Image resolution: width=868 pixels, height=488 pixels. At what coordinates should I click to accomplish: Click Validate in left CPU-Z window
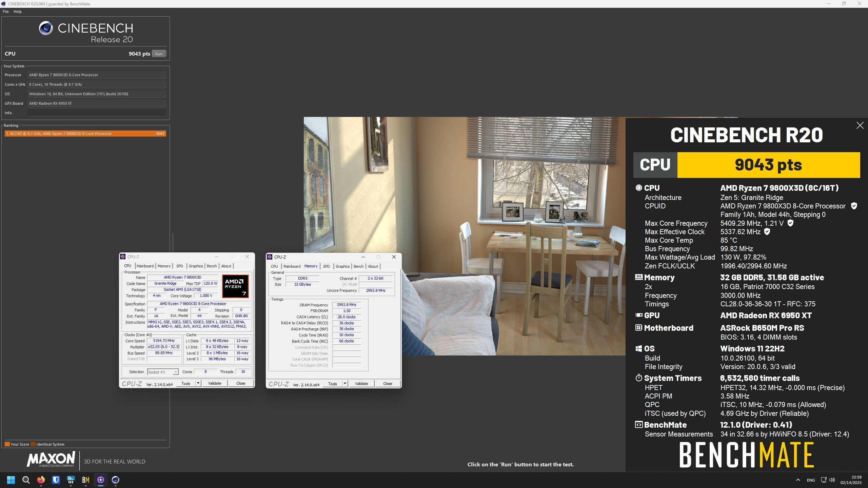pyautogui.click(x=215, y=384)
